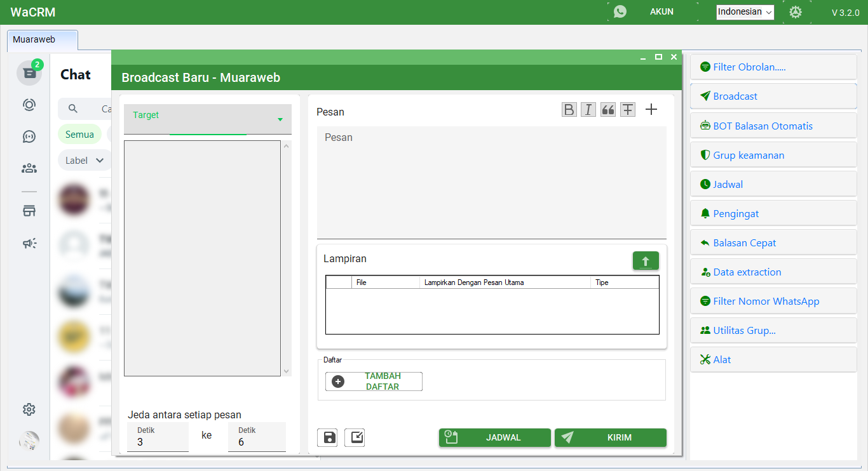The height and width of the screenshot is (471, 868).
Task: Apply italic formatting to message
Action: (588, 110)
